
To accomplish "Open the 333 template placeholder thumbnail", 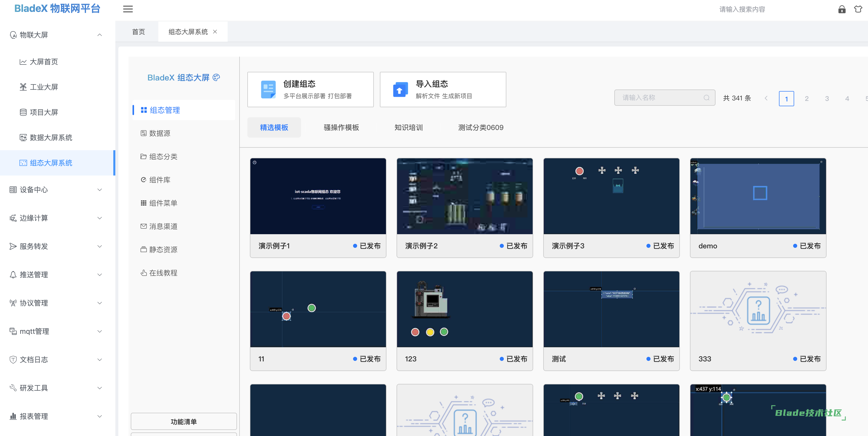I will 758,309.
